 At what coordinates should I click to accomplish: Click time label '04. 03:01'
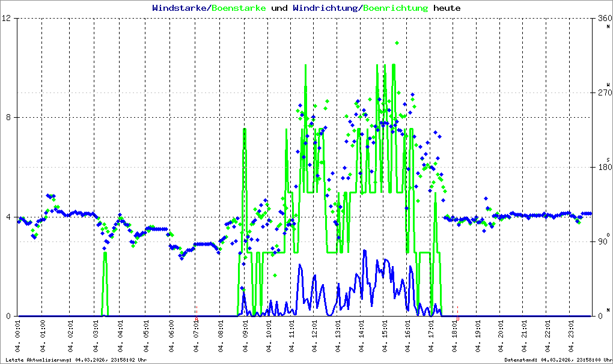(96, 336)
